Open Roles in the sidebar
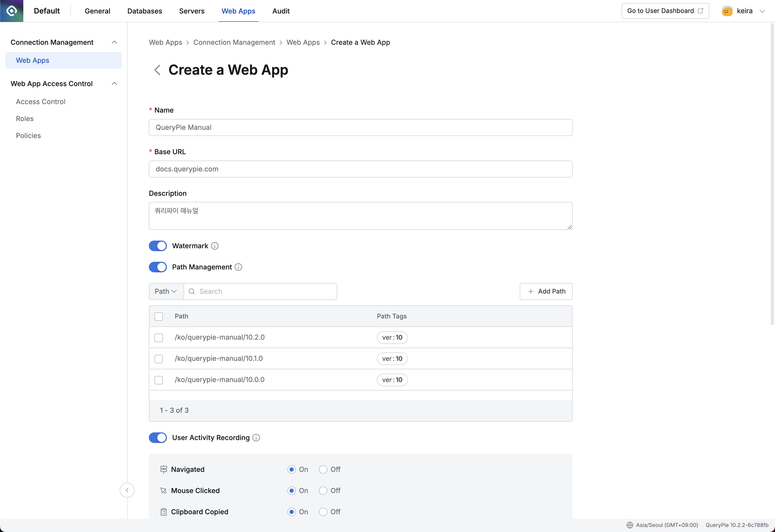This screenshot has width=775, height=532. coord(25,119)
